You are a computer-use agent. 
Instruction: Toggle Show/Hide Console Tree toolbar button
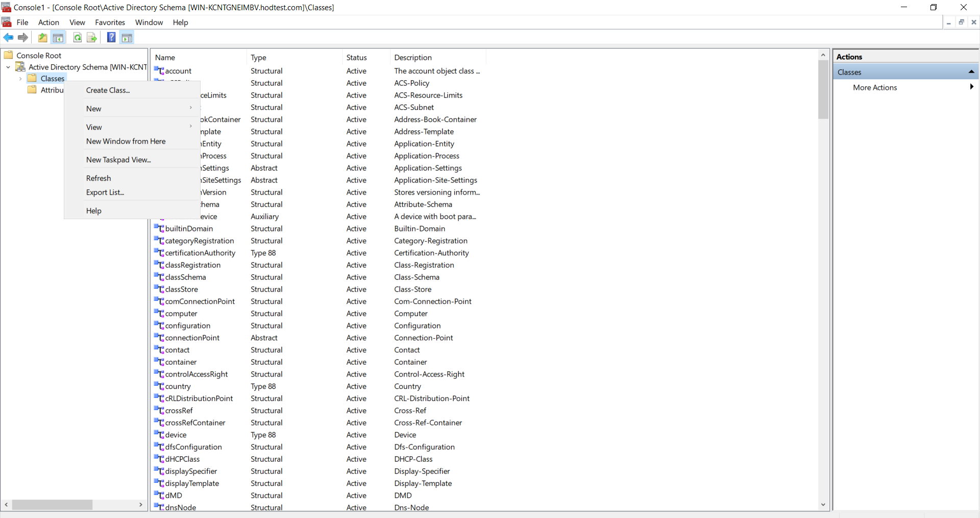(58, 37)
